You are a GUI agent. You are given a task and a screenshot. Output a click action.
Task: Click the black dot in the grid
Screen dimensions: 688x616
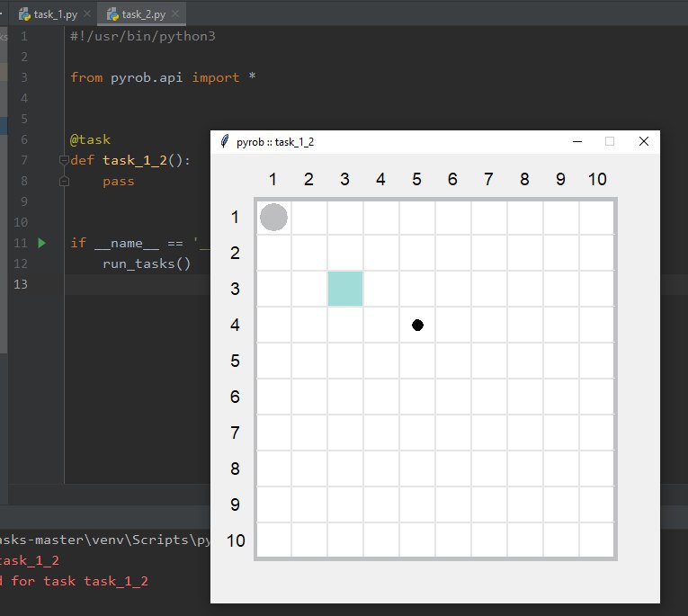click(x=417, y=326)
